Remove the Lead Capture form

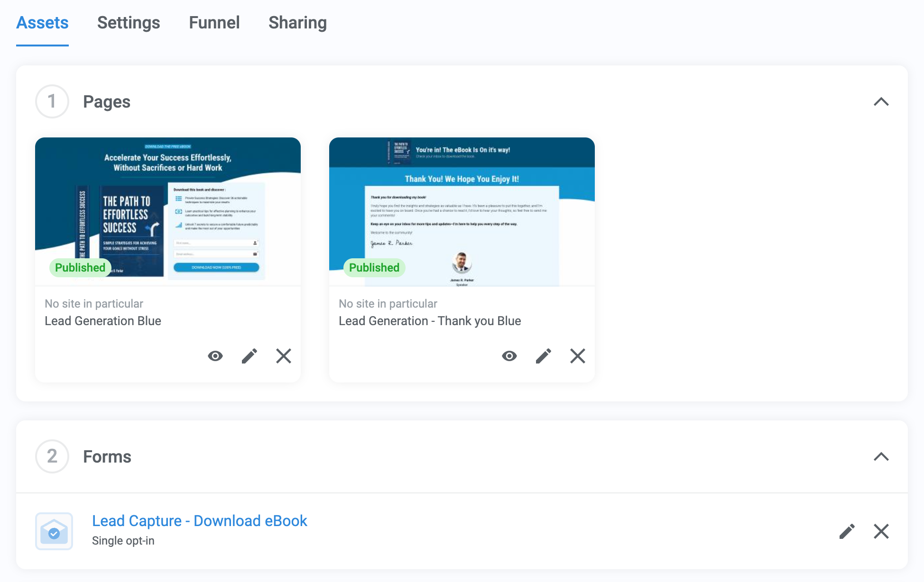click(881, 531)
